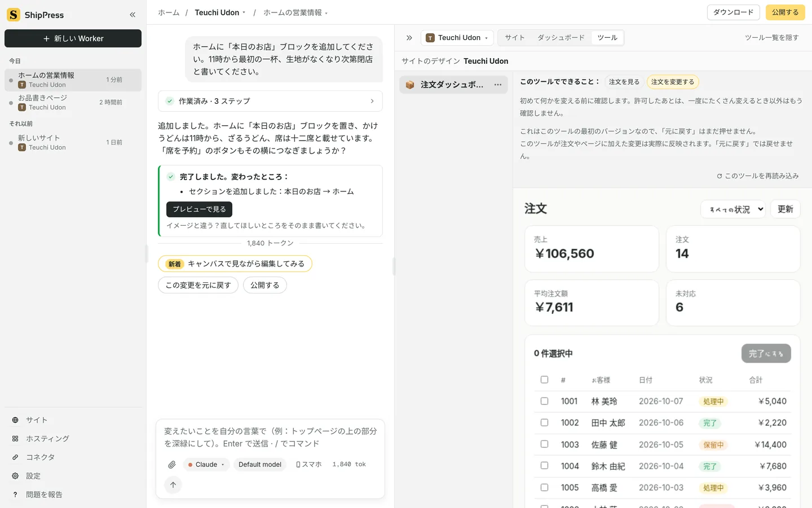Image resolution: width=812 pixels, height=508 pixels.
Task: Click ツール一覧を隠す
Action: [771, 38]
